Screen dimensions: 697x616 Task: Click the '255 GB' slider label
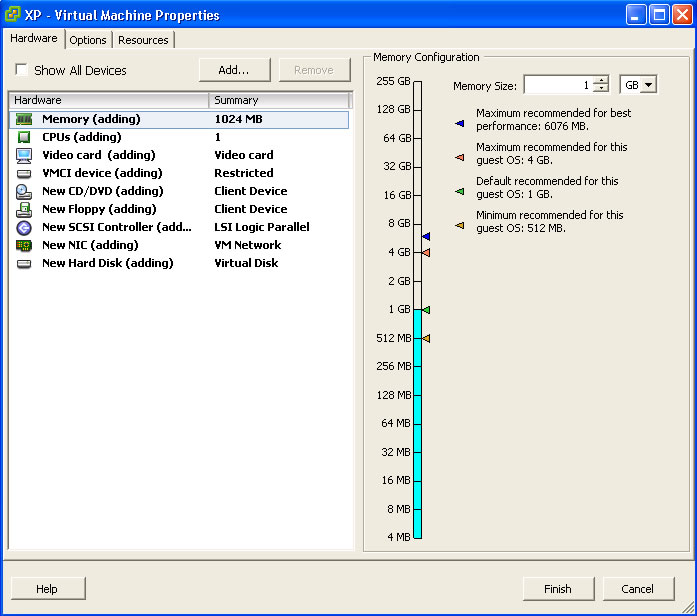click(393, 81)
